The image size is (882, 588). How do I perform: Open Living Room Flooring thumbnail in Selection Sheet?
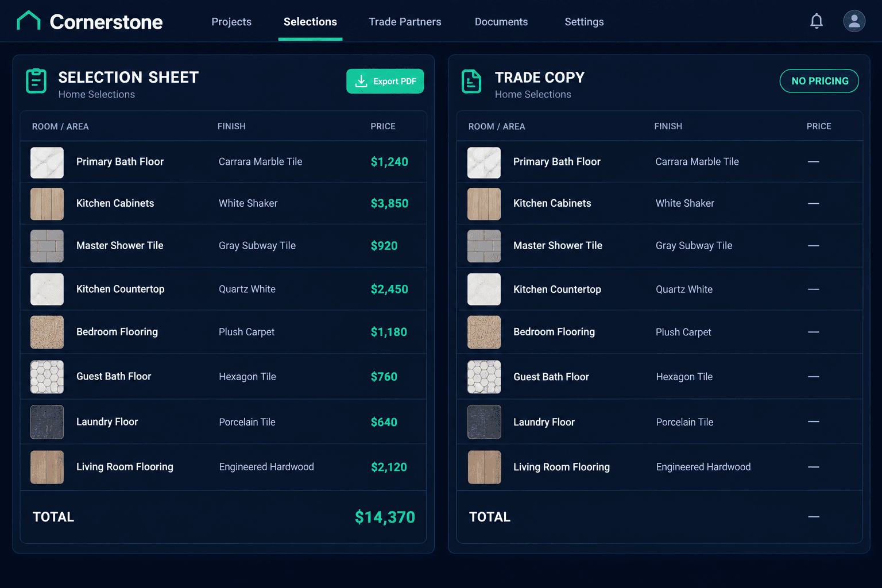(x=47, y=467)
